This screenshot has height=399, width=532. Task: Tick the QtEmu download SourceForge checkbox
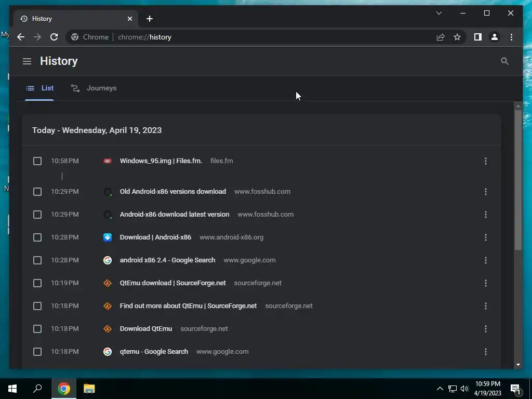pos(37,283)
